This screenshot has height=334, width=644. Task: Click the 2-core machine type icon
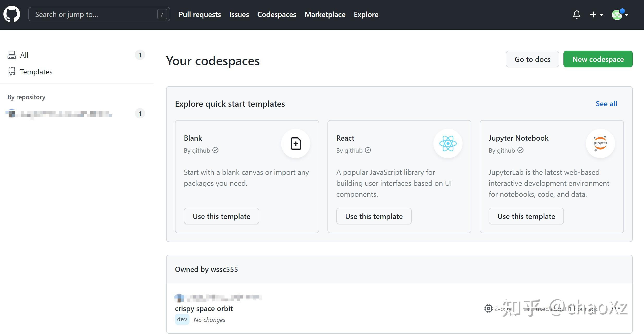pos(488,308)
